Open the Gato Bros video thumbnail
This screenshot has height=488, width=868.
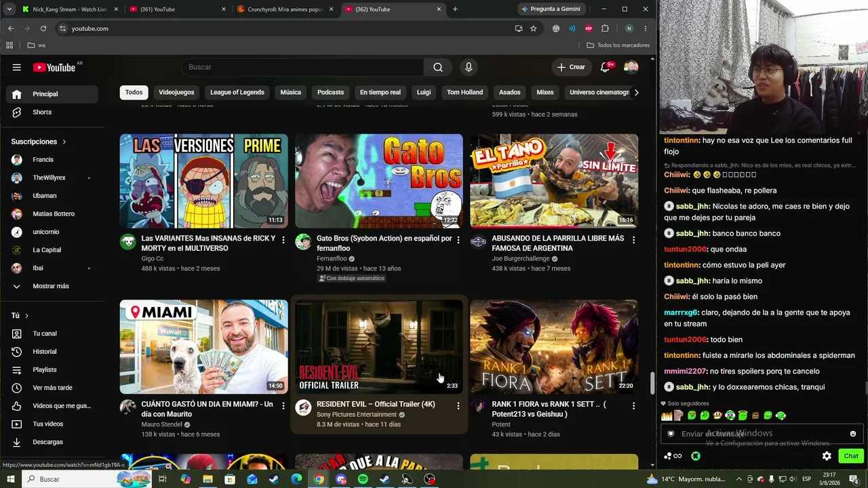pos(379,181)
